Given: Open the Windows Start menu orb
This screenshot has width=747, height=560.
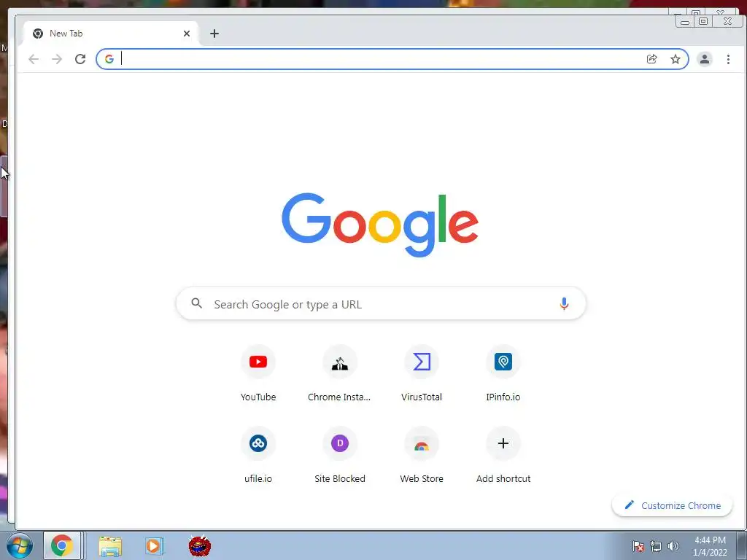Looking at the screenshot, I should [x=20, y=545].
